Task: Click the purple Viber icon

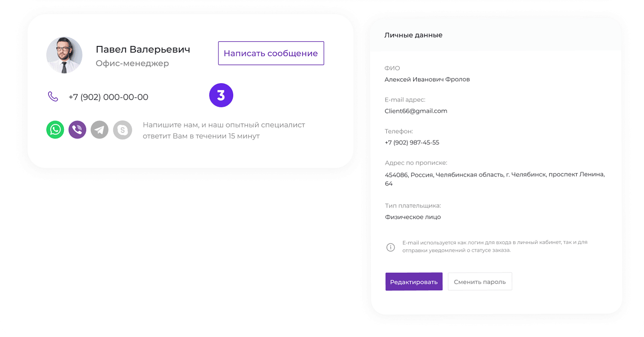Action: coord(77,130)
